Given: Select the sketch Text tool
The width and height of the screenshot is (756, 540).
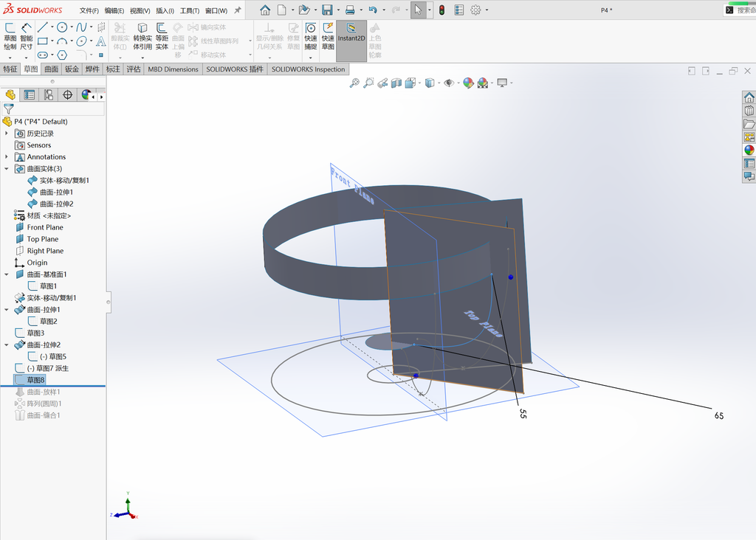Looking at the screenshot, I should (x=100, y=41).
